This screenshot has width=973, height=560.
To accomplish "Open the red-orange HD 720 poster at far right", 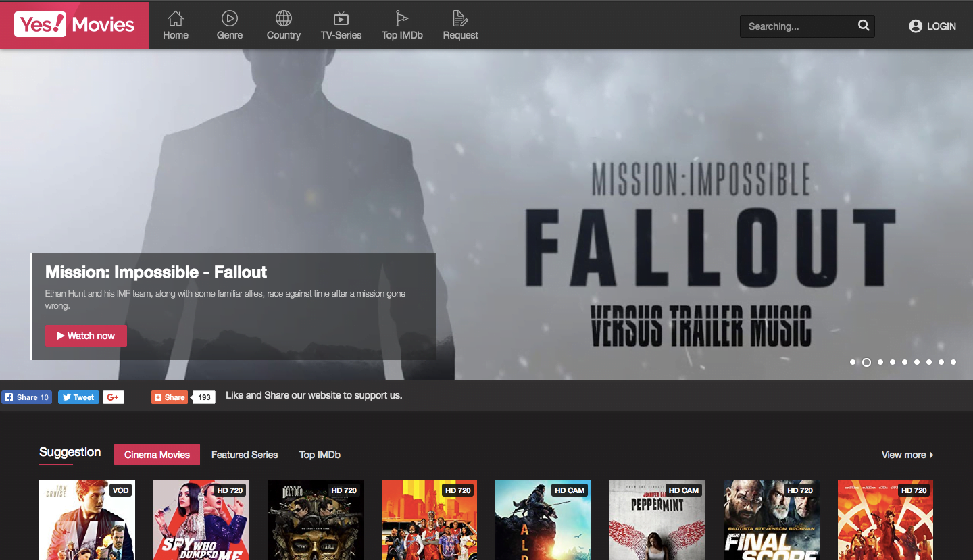I will (886, 520).
